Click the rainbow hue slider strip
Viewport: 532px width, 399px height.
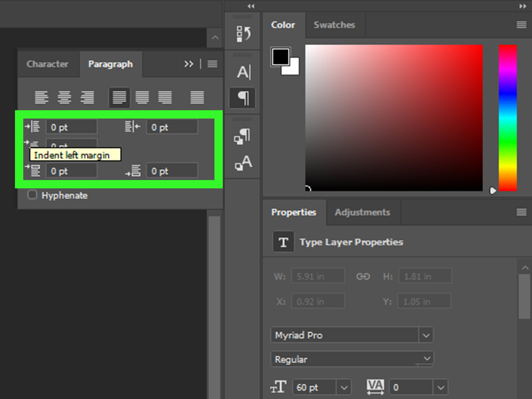click(x=508, y=118)
